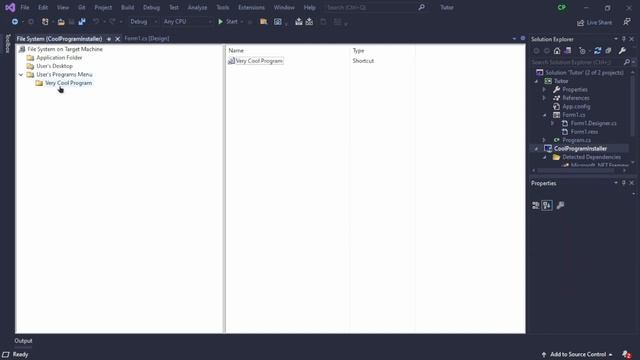Open the Start button dropdown arrow
The image size is (640, 360).
point(242,22)
